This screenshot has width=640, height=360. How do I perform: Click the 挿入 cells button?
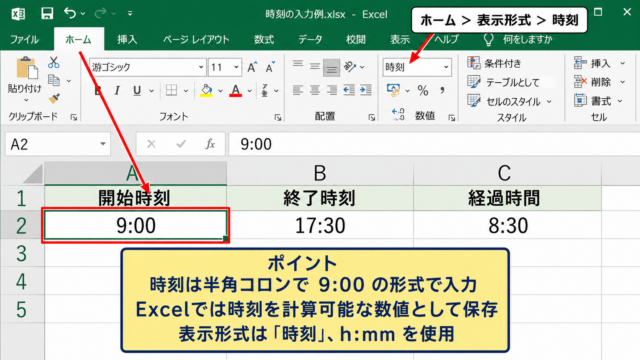point(600,63)
